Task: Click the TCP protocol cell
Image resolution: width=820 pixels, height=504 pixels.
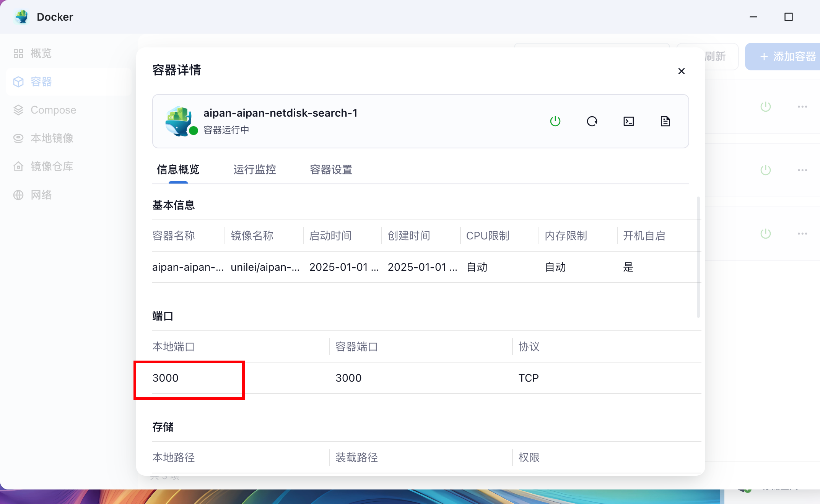Action: click(529, 378)
